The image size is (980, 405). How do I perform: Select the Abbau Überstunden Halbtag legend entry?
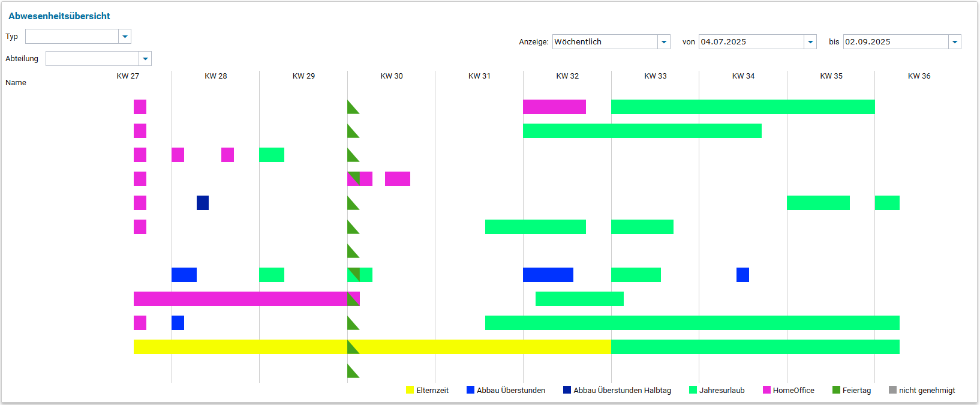(567, 390)
